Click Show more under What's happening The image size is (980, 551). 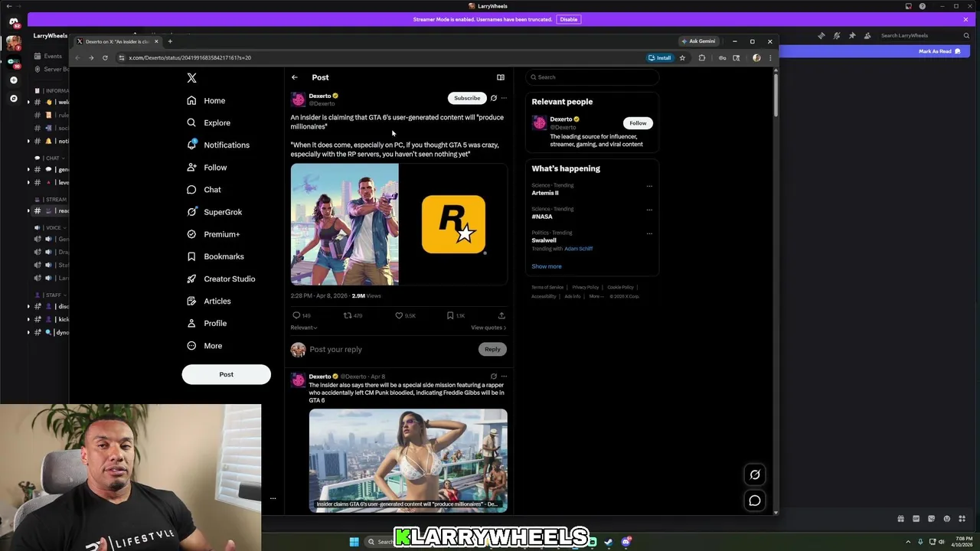pyautogui.click(x=547, y=266)
